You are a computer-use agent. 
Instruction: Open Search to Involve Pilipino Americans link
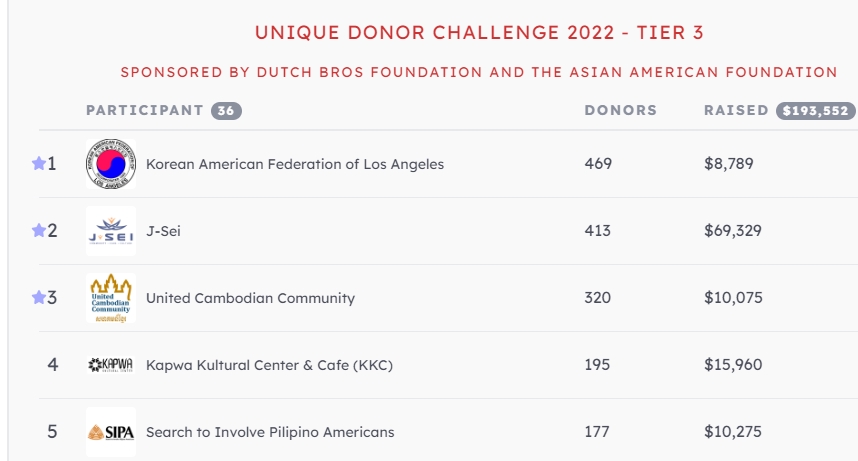pos(270,433)
